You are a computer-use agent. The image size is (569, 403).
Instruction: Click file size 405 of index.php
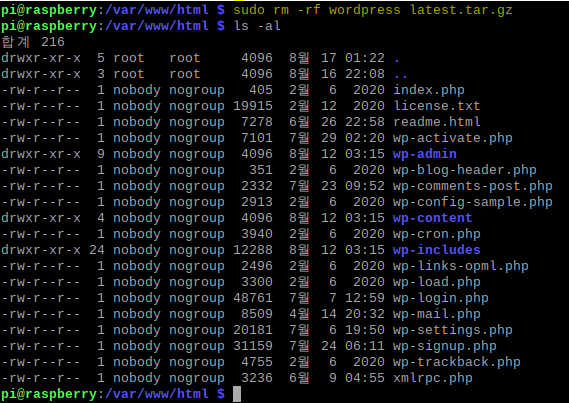(261, 90)
